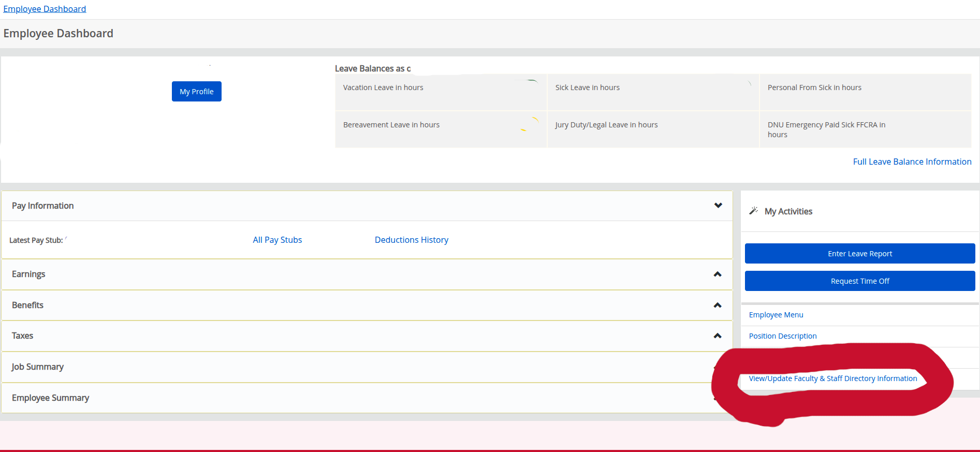This screenshot has height=452, width=980.
Task: Click the Employee Dashboard breadcrumb link
Action: point(45,9)
